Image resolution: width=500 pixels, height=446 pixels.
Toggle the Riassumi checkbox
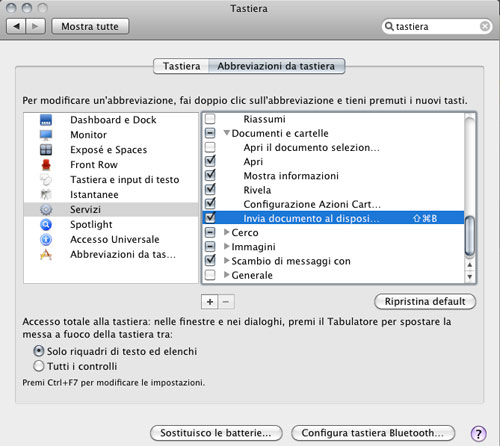[210, 119]
